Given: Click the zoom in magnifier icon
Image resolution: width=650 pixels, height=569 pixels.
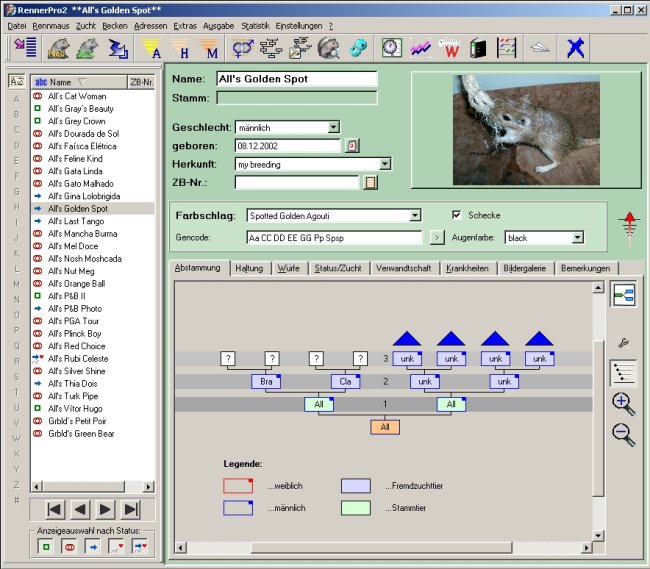Looking at the screenshot, I should tap(622, 404).
